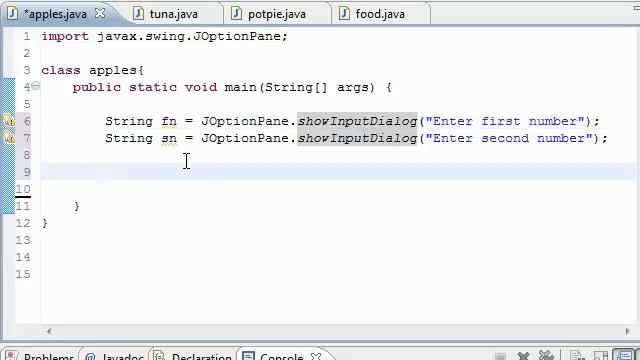Viewport: 640px width, 360px height.
Task: Click line number 13 in gutter
Action: tap(23, 240)
